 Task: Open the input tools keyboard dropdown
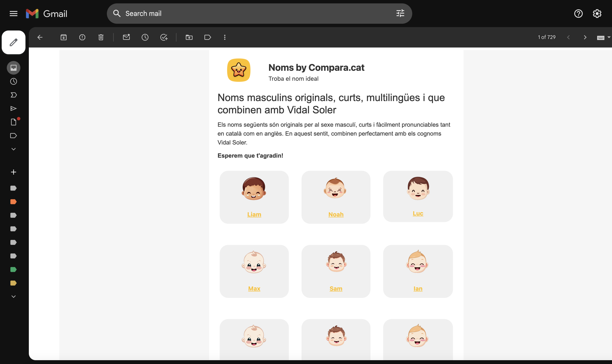(x=609, y=37)
